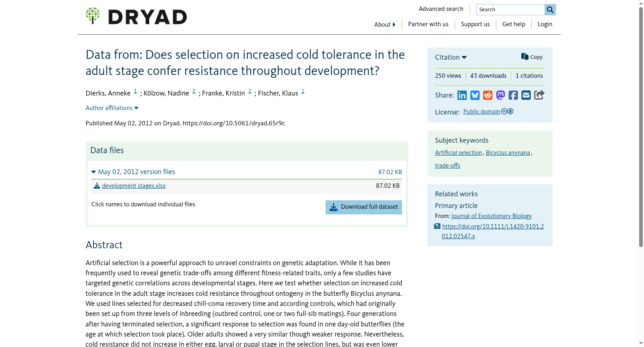The image size is (644, 347).
Task: Open Partner with us
Action: (428, 24)
